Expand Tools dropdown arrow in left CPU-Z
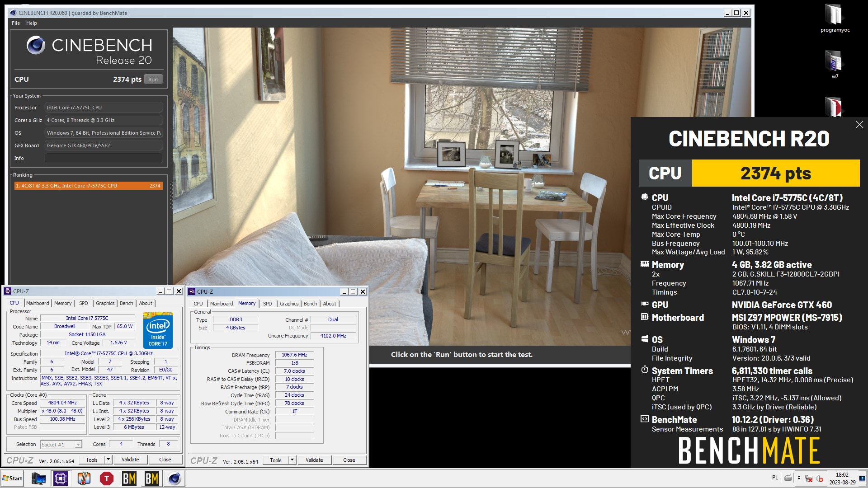868x488 pixels. 108,460
